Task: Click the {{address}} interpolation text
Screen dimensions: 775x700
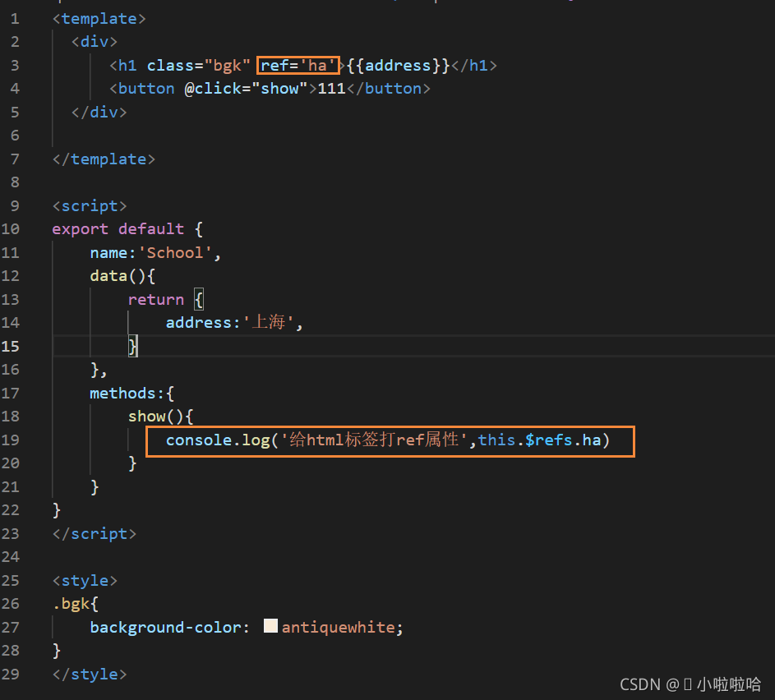Action: pyautogui.click(x=399, y=65)
